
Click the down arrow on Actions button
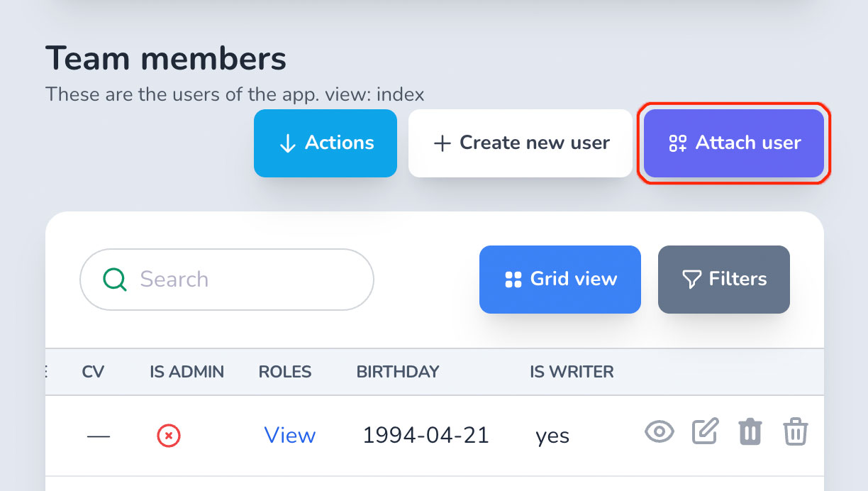coord(287,143)
